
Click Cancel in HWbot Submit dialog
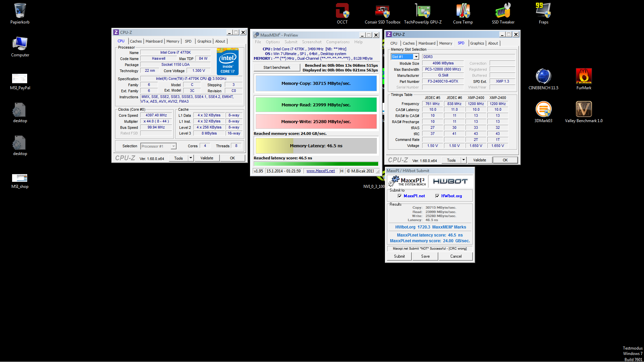click(456, 256)
